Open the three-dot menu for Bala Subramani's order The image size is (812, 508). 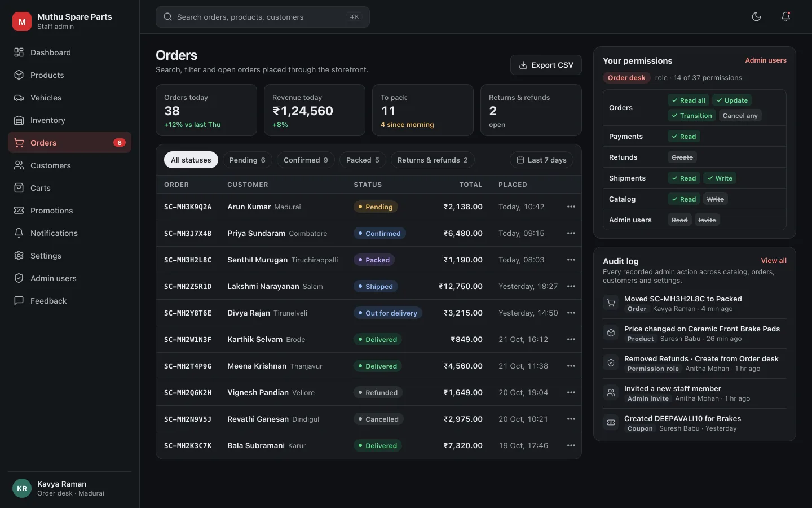tap(571, 445)
